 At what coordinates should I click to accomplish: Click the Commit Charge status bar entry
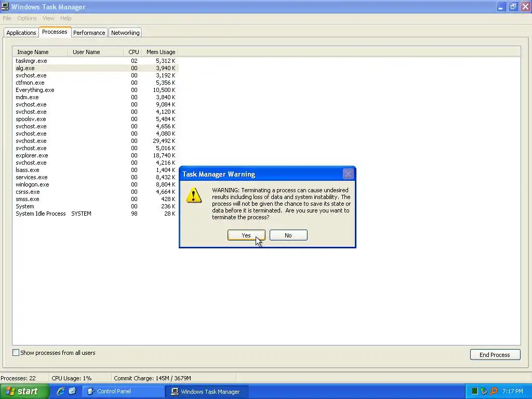[x=152, y=378]
